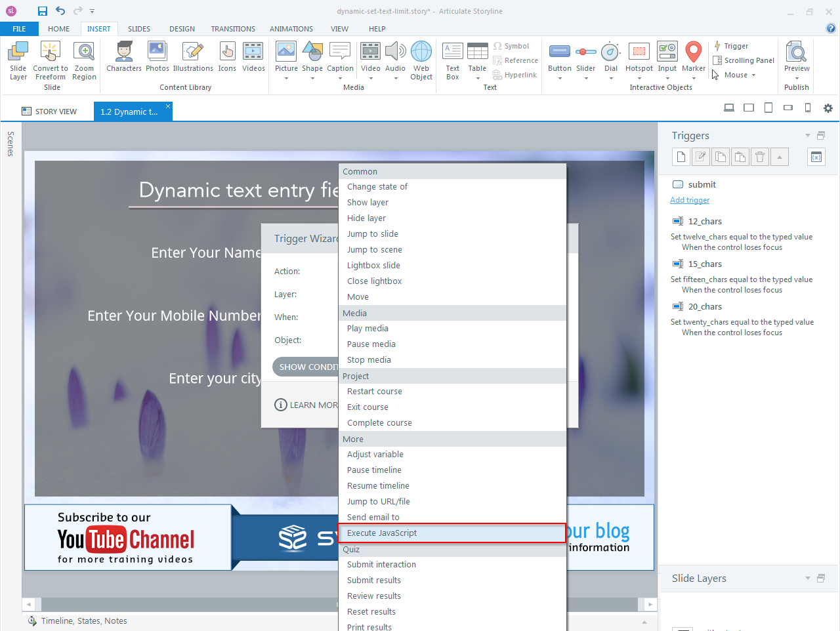Edit the selected trigger
840x631 pixels.
click(x=701, y=157)
